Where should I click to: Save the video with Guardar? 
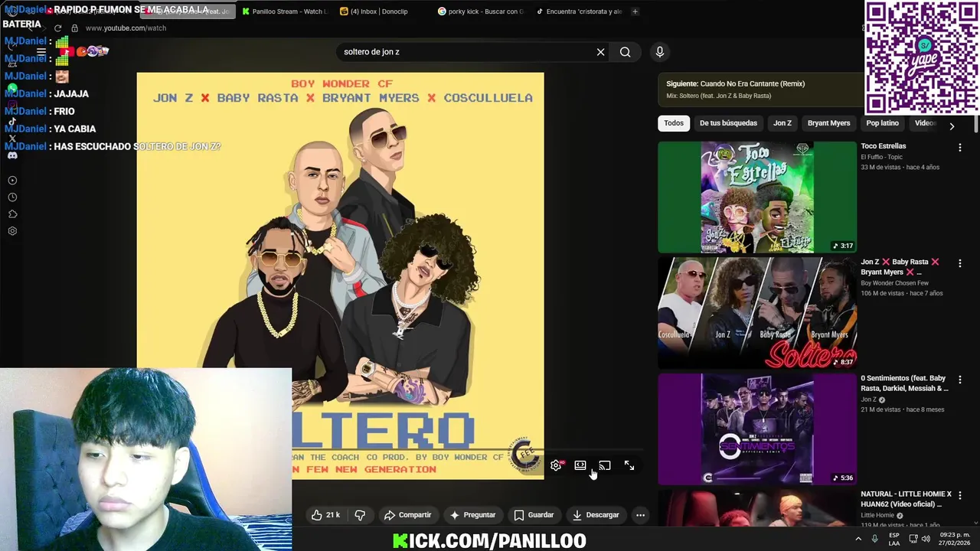click(534, 515)
